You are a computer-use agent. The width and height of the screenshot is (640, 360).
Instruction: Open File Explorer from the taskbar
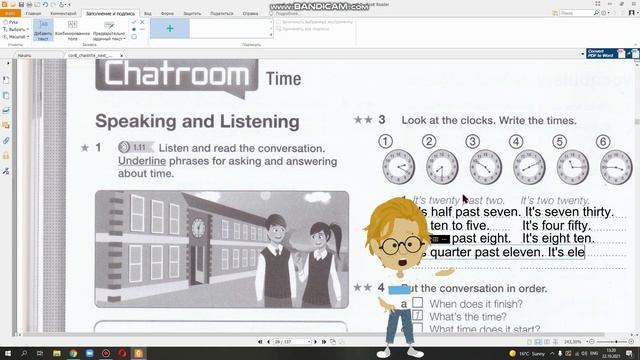click(x=57, y=353)
